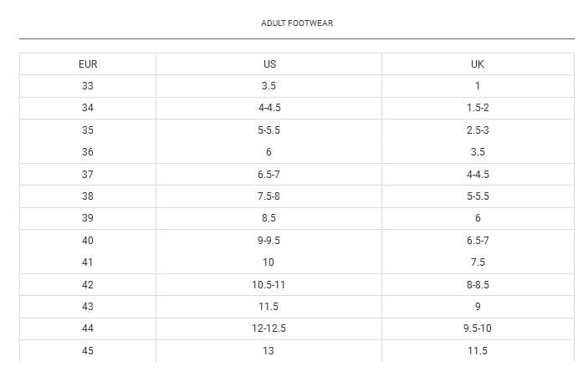
Task: Click the ADULT FOOTWEAR heading
Action: (x=297, y=23)
